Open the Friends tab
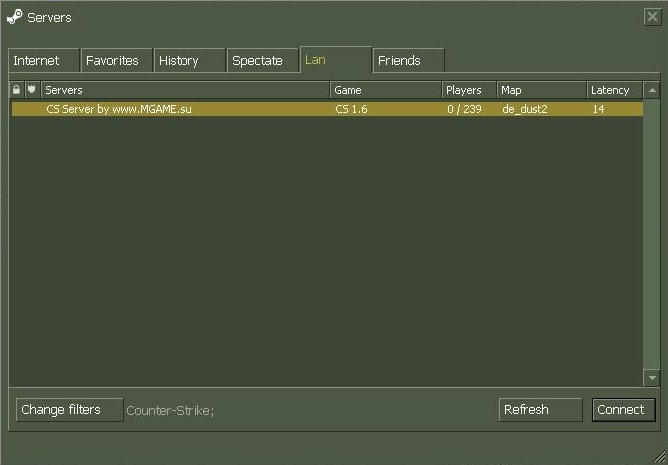Image resolution: width=668 pixels, height=465 pixels. tap(409, 61)
